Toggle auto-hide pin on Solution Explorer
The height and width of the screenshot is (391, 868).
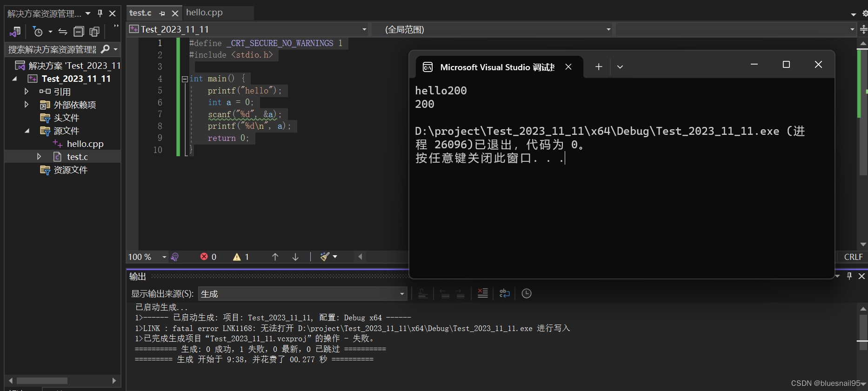pyautogui.click(x=100, y=13)
